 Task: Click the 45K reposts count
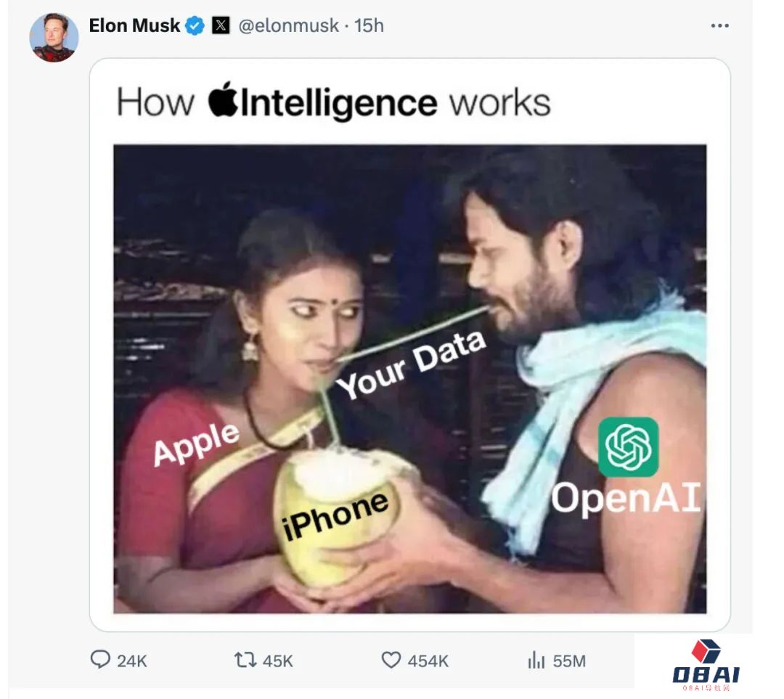pyautogui.click(x=277, y=661)
